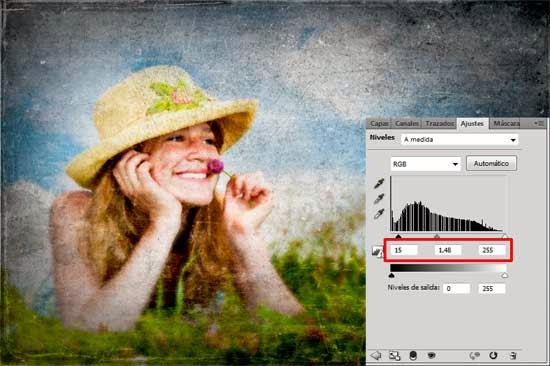Image resolution: width=550 pixels, height=366 pixels.
Task: Click the output levels gradient bar
Action: 448,268
